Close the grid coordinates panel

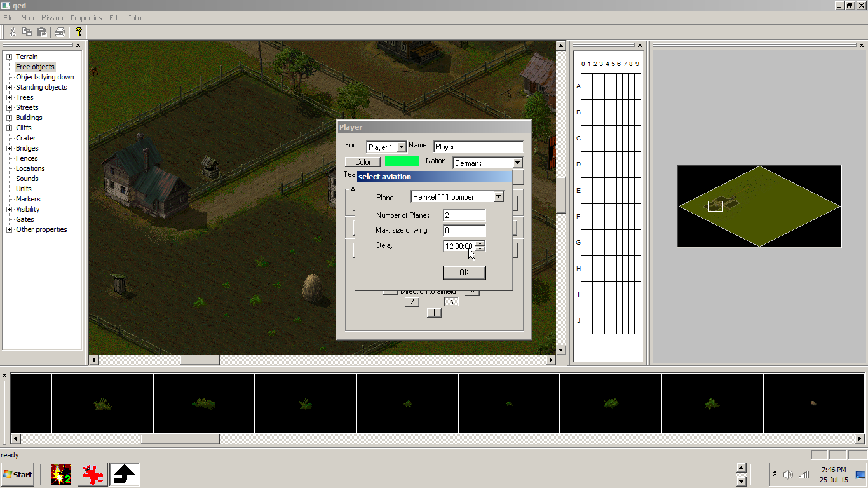pyautogui.click(x=640, y=46)
